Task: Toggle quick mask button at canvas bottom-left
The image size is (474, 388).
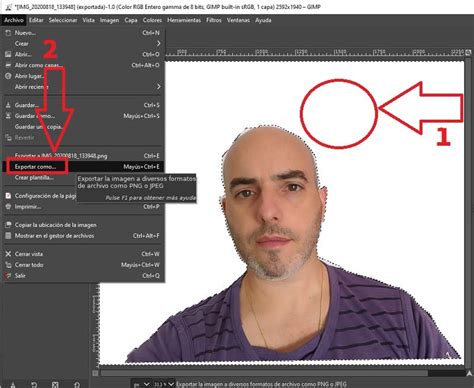Action: click(x=95, y=373)
